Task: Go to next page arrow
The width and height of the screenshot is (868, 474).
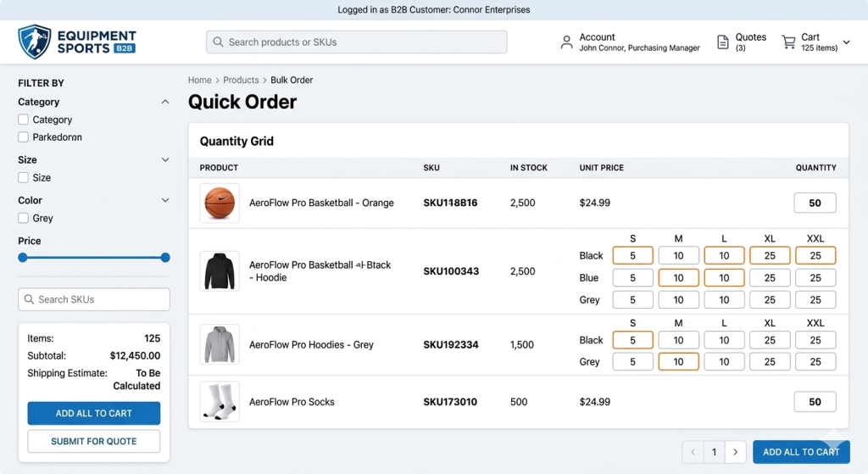Action: [x=735, y=452]
